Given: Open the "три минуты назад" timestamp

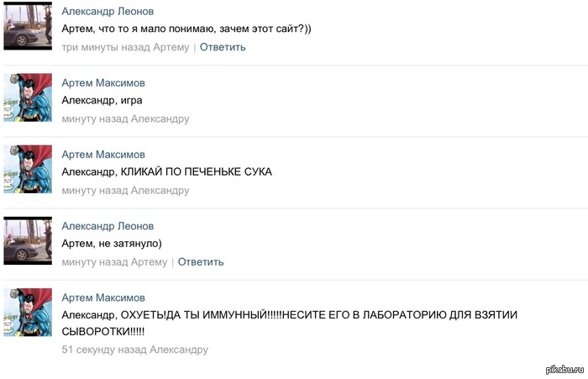Looking at the screenshot, I should [x=106, y=47].
